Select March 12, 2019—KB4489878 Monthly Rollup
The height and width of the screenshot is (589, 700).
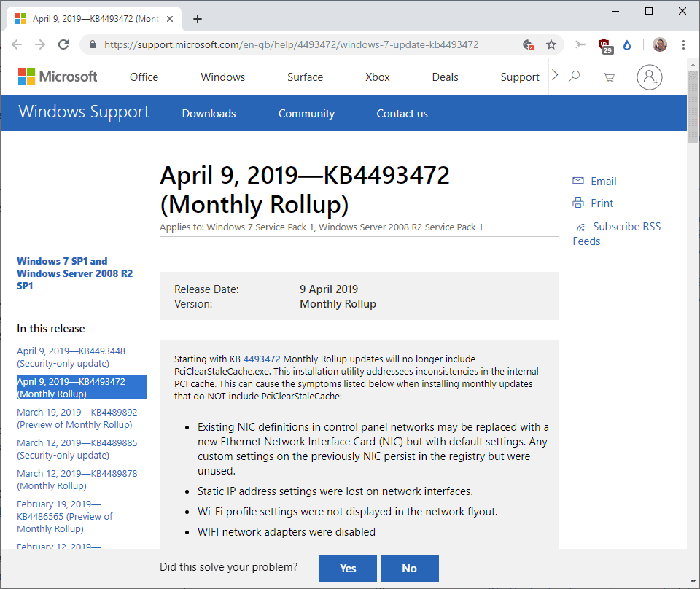coord(77,479)
